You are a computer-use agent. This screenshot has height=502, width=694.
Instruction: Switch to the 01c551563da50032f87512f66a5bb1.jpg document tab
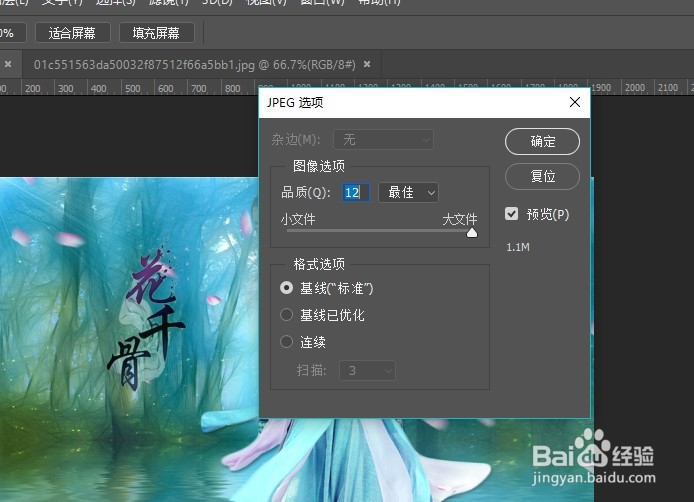[195, 65]
